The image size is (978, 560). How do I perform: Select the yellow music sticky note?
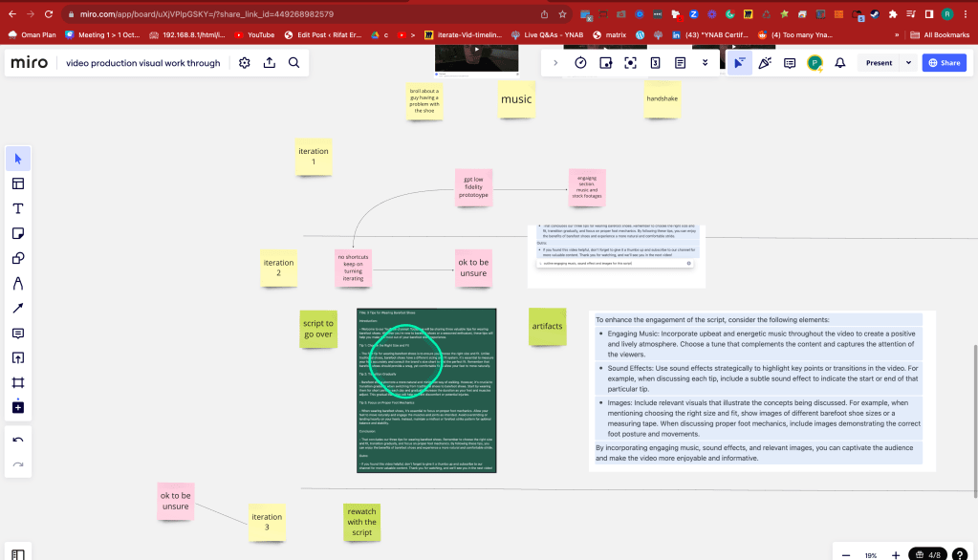(x=516, y=99)
